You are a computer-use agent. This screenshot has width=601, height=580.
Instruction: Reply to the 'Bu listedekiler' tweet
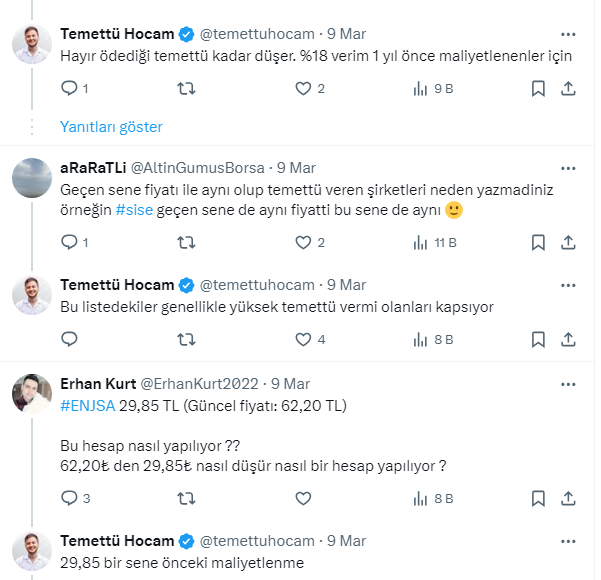click(x=69, y=339)
